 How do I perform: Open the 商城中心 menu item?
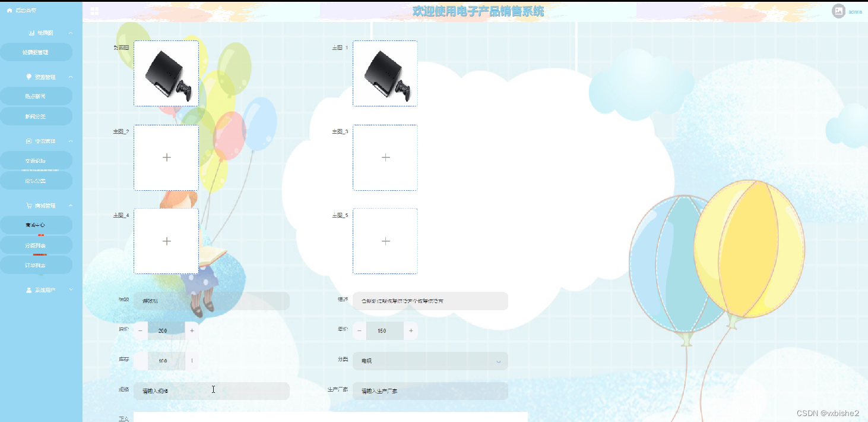[x=36, y=225]
